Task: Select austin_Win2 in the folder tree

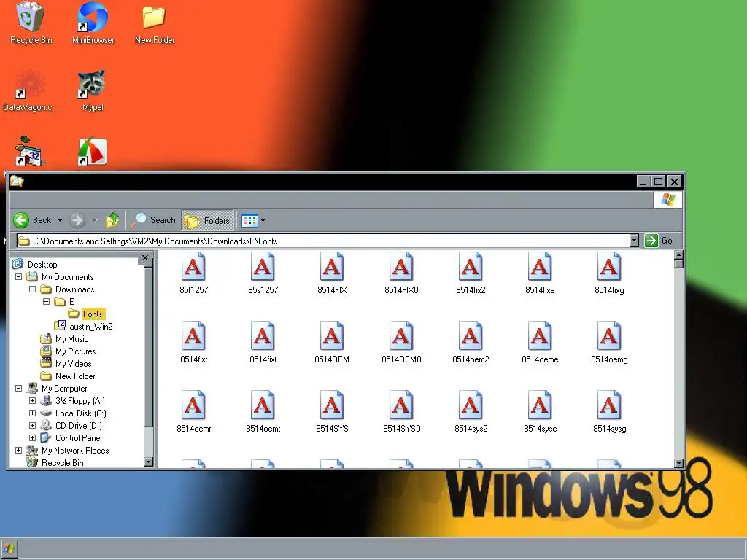Action: pos(84,326)
